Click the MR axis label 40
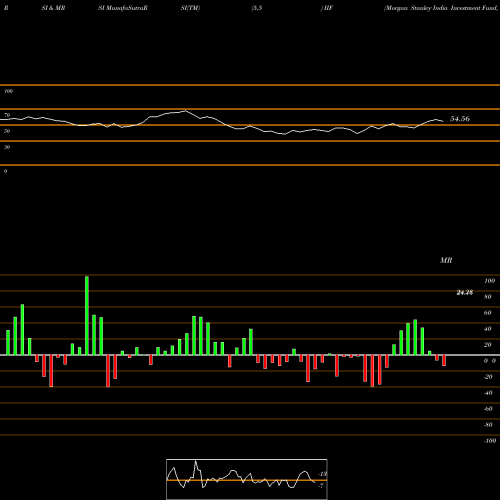 [x=488, y=329]
